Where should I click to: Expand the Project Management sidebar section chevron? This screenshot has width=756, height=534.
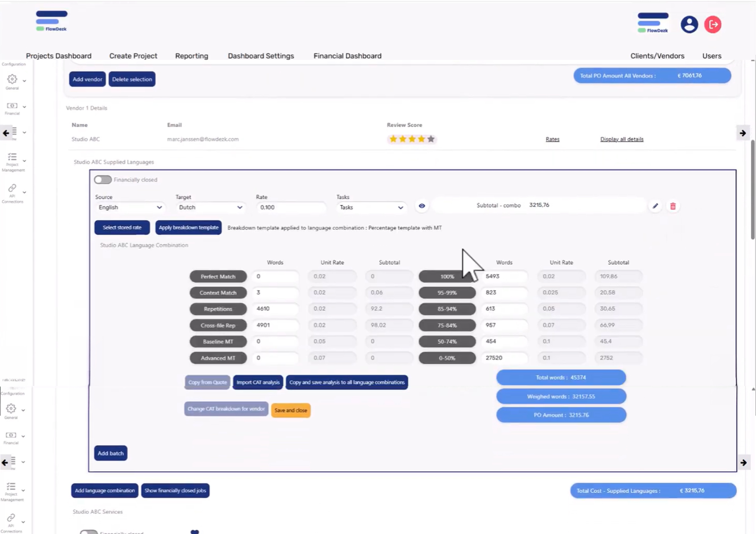tap(24, 161)
